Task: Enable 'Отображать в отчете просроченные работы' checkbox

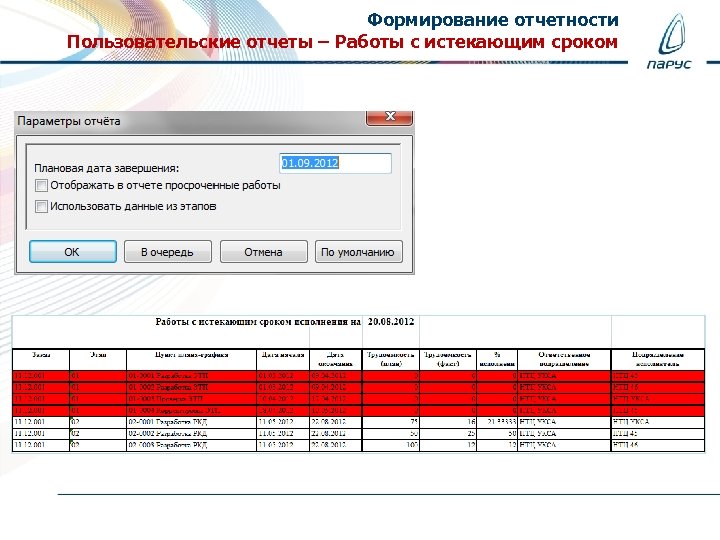Action: click(41, 186)
